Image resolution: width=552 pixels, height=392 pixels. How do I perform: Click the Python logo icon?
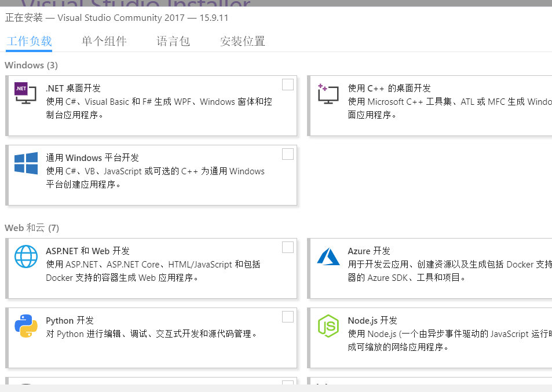[x=25, y=326]
